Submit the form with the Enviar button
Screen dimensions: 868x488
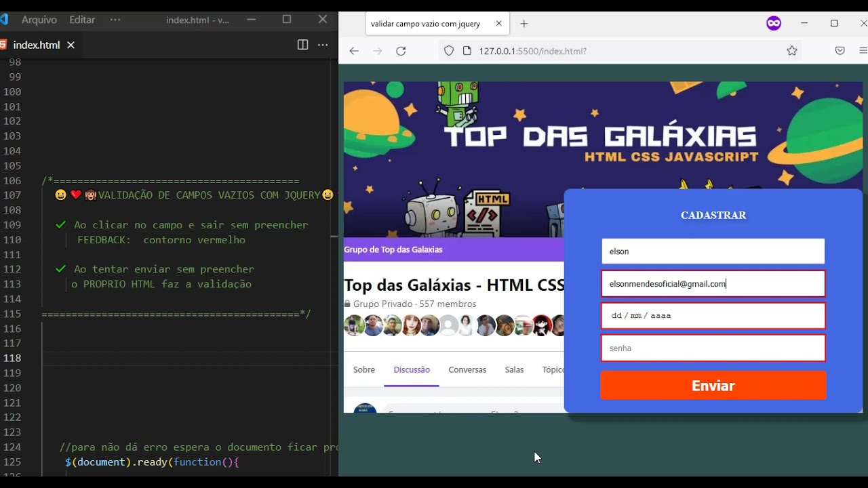[x=713, y=386]
